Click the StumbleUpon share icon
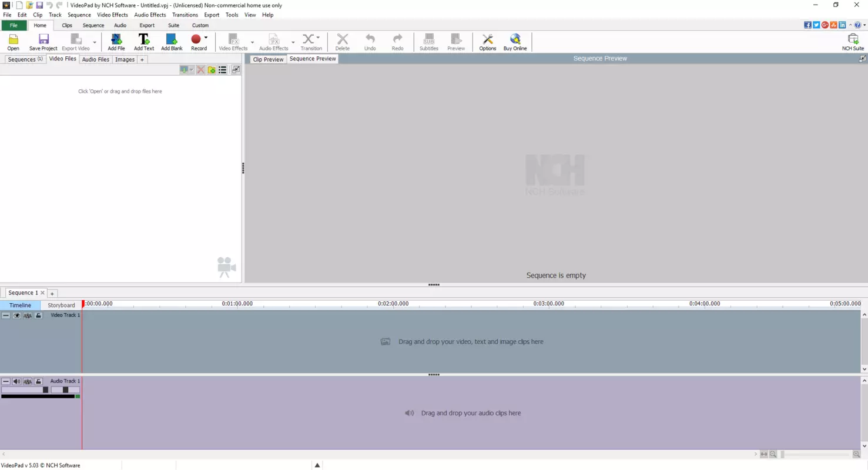Screen dimensions: 868x470 [833, 25]
